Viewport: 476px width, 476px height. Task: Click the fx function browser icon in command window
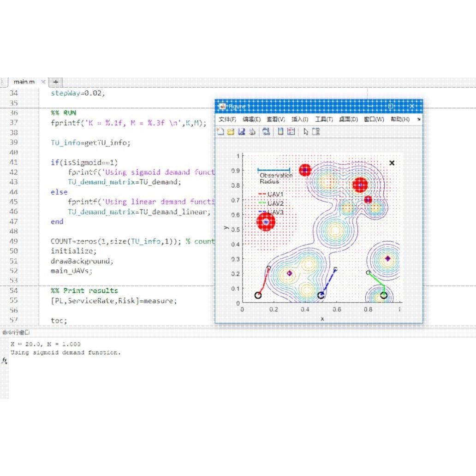pyautogui.click(x=4, y=360)
